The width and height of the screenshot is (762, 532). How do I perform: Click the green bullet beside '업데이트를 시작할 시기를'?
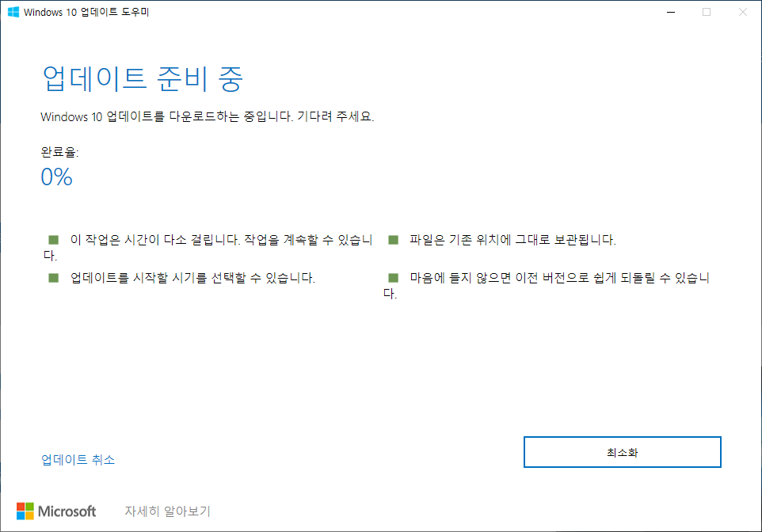tap(53, 277)
